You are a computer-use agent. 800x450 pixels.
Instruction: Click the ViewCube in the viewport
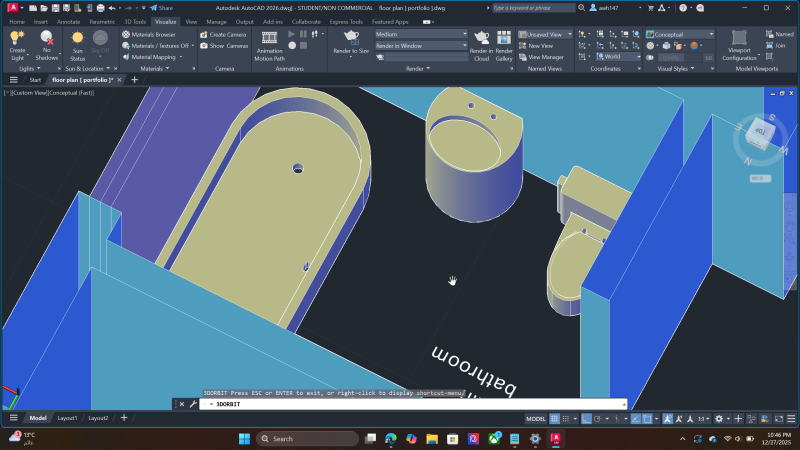(760, 132)
